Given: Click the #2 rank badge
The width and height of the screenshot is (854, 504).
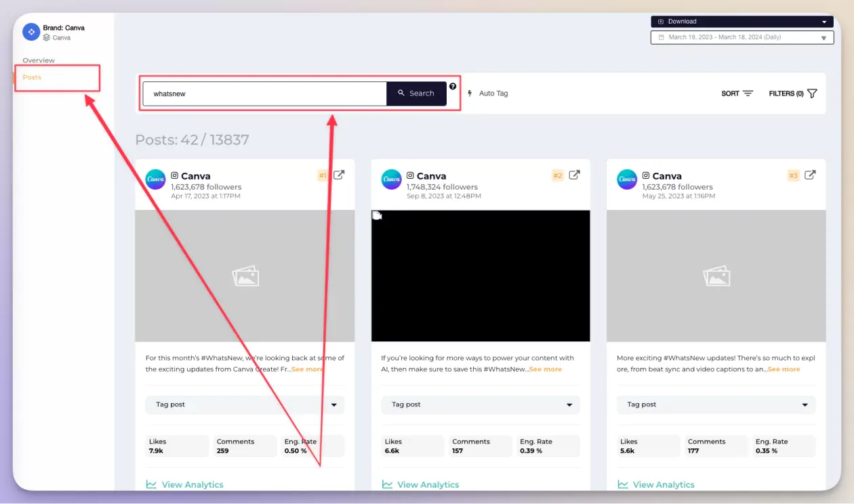Looking at the screenshot, I should point(558,175).
